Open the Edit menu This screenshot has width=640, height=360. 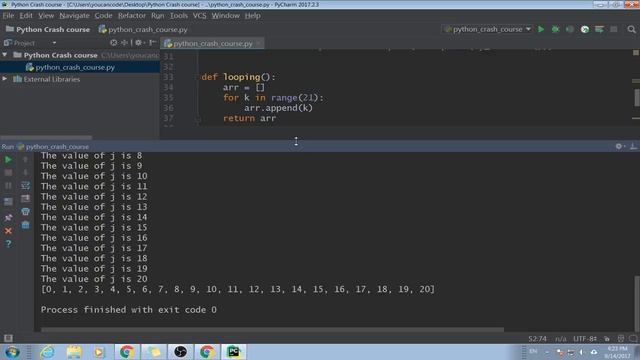pos(26,16)
